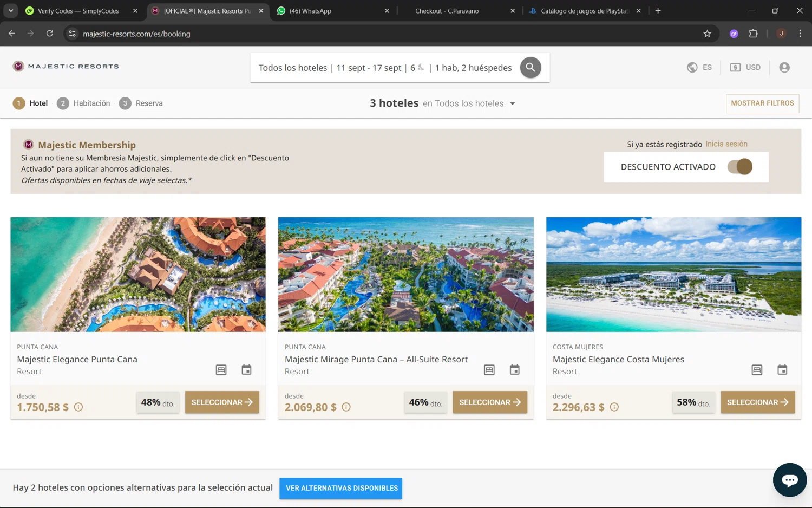Switch to Verify Codes — SimplyCodes tab

[78, 11]
